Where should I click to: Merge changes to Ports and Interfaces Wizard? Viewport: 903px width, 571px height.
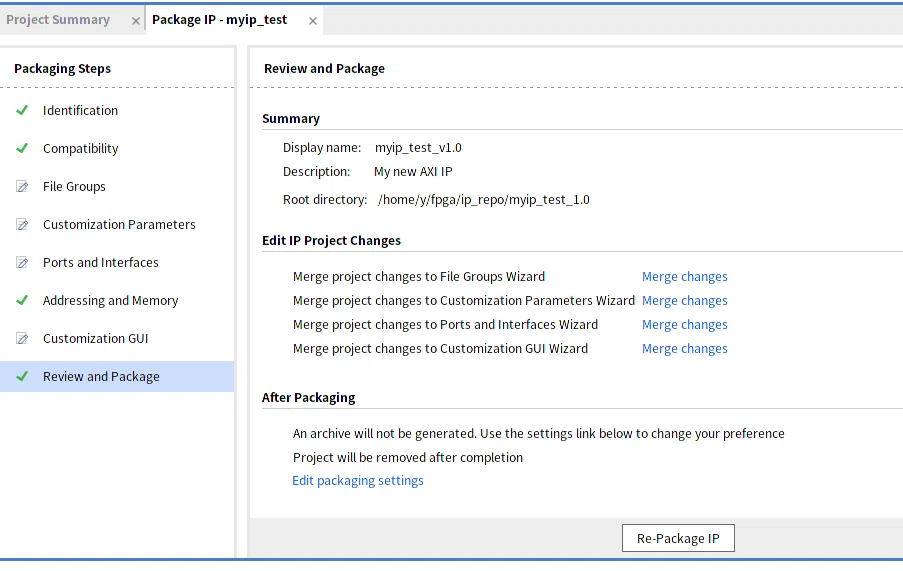pyautogui.click(x=684, y=325)
